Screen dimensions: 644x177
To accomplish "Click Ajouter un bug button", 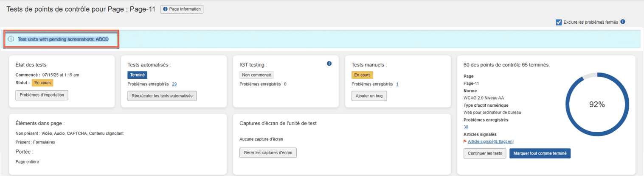I will tap(369, 96).
